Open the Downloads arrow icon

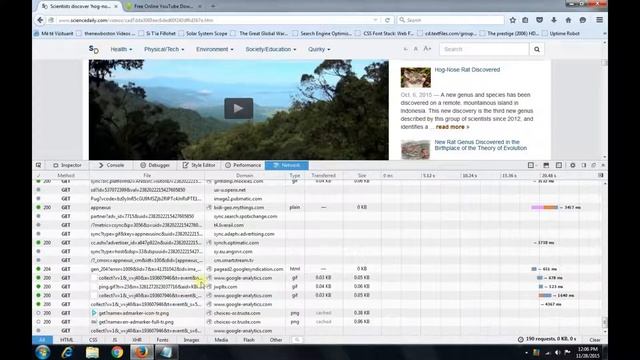tap(554, 20)
